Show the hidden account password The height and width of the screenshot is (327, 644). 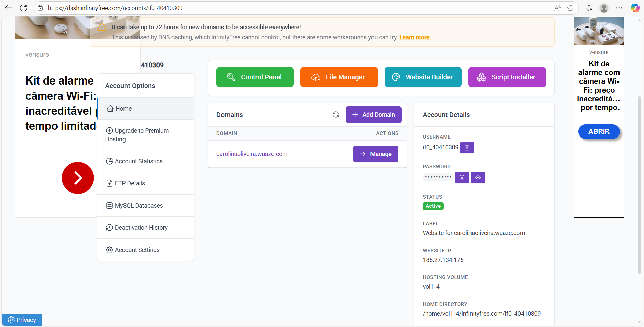pos(478,177)
